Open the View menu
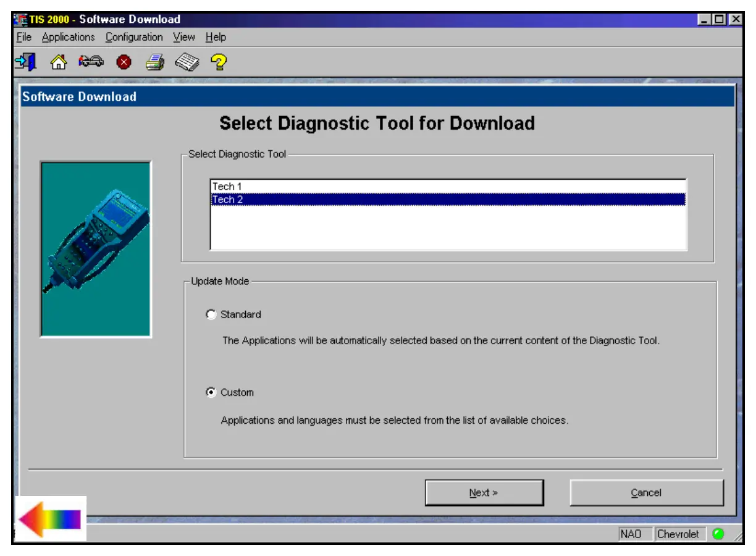The image size is (756, 556). click(x=184, y=37)
